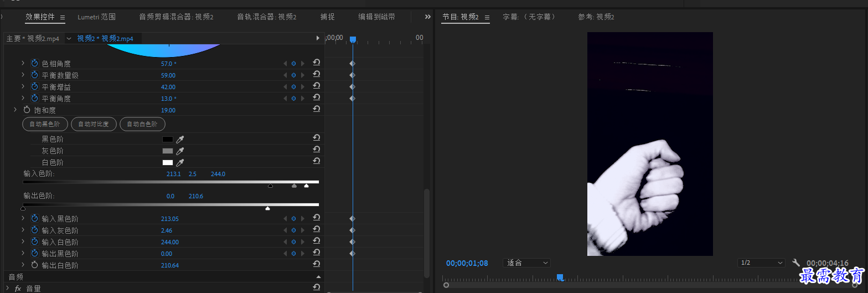Switch to 音轨混合器 tab
868x293 pixels.
[x=267, y=17]
